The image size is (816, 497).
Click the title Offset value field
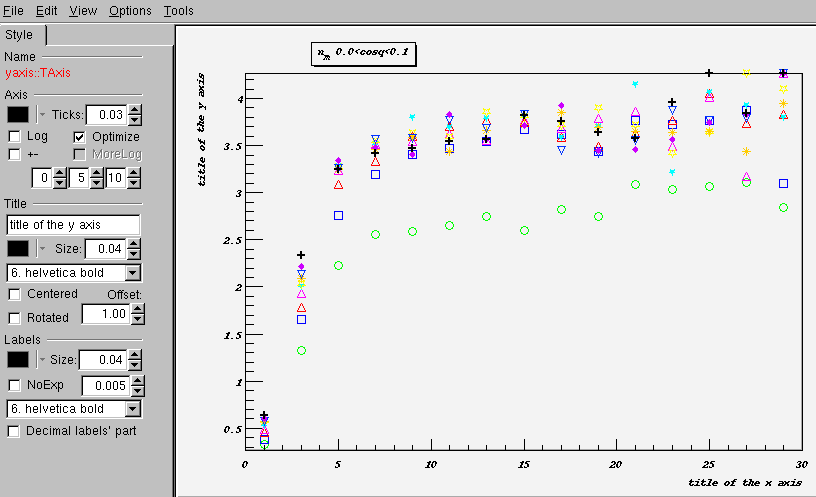coord(105,314)
